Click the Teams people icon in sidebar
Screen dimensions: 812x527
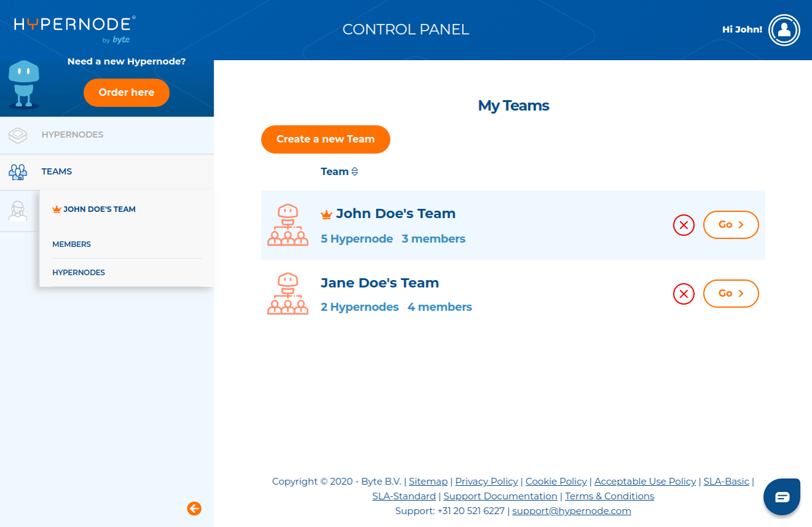click(18, 172)
